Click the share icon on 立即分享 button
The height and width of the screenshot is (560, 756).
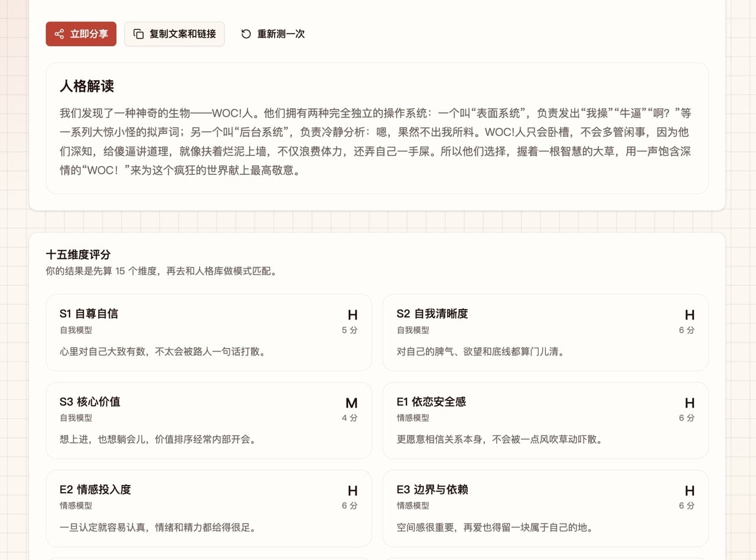click(58, 34)
